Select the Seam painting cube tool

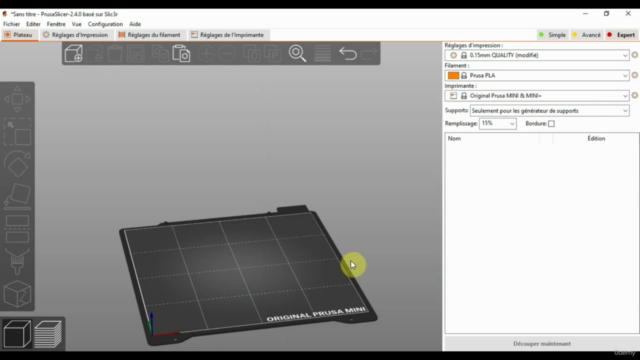(17, 293)
